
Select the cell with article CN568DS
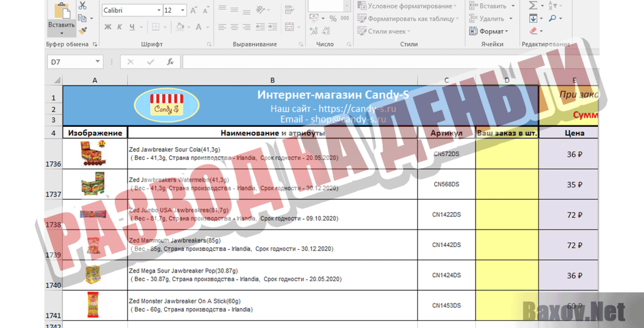click(x=446, y=184)
